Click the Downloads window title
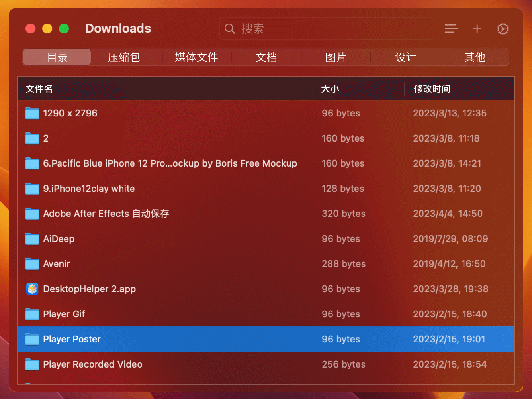 click(x=118, y=29)
